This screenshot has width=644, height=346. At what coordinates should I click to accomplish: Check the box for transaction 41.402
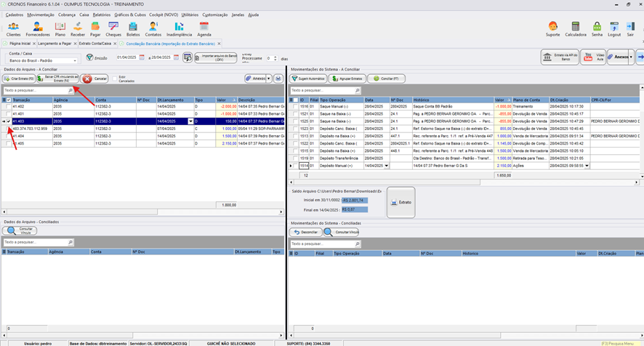(8, 106)
